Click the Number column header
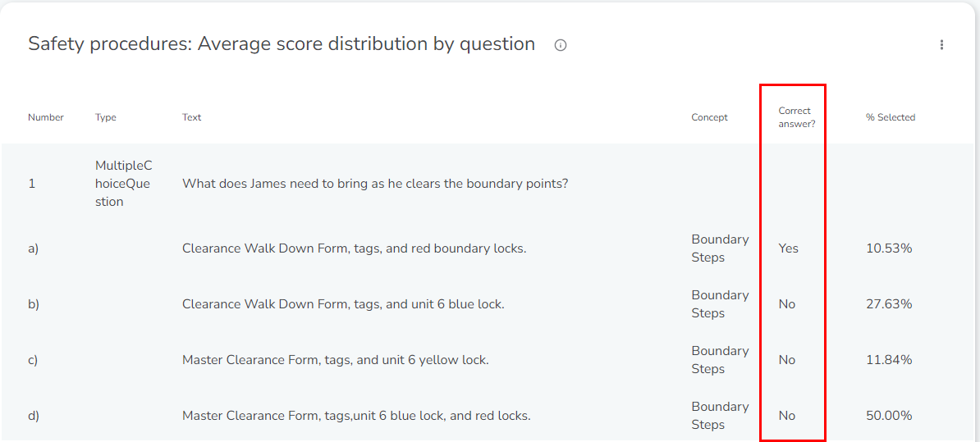 click(46, 117)
